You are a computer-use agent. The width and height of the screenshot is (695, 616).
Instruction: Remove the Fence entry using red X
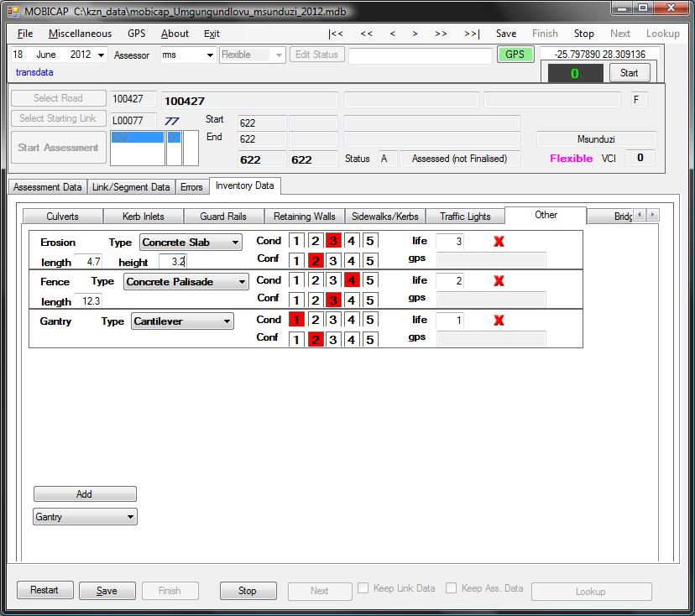499,281
